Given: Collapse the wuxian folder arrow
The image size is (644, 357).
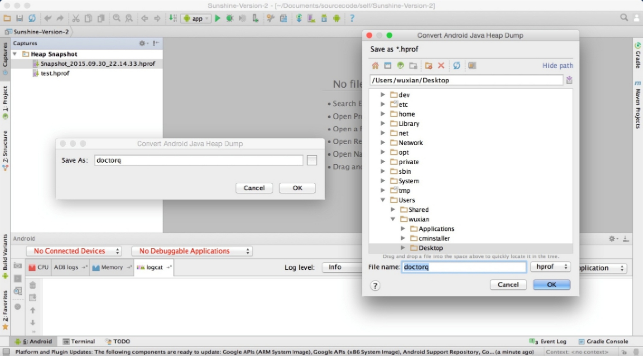Looking at the screenshot, I should coord(393,219).
